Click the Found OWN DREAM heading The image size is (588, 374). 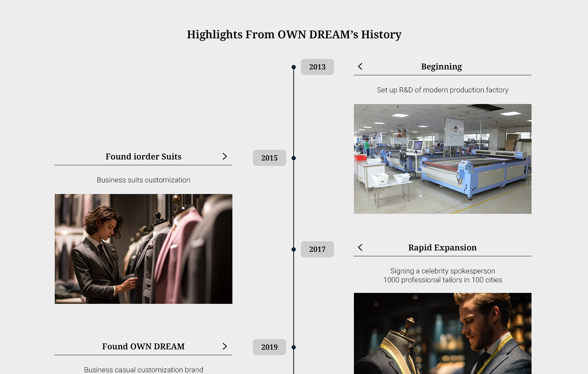click(143, 346)
